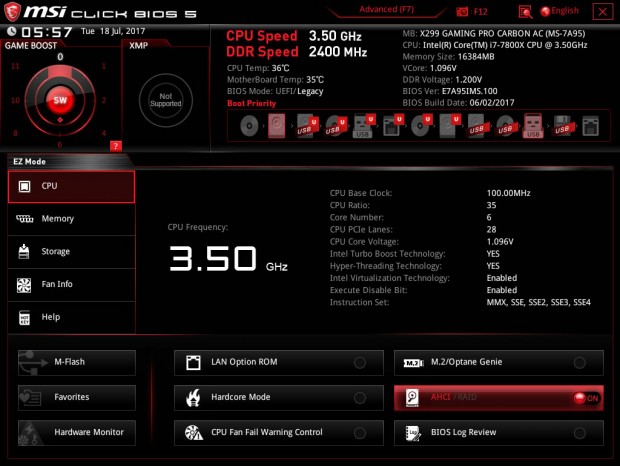Viewport: 620px width, 466px height.
Task: Click the Boot Priority label
Action: 251,104
